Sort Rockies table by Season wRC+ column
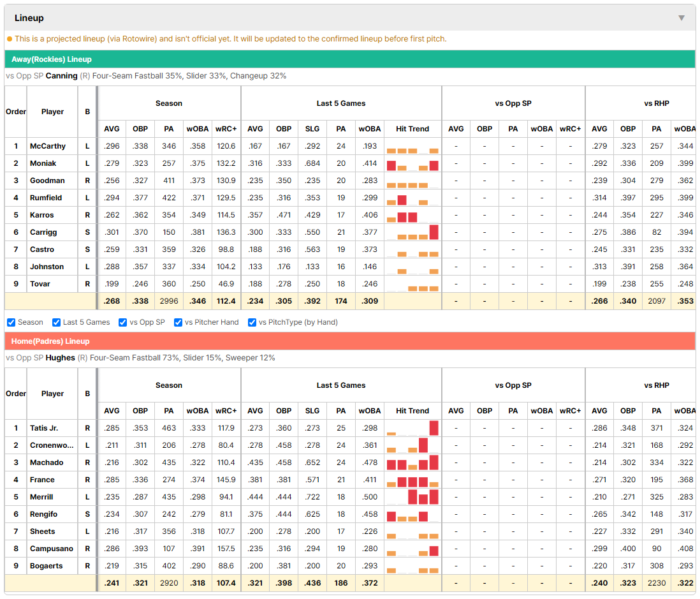The width and height of the screenshot is (700, 599). click(226, 129)
